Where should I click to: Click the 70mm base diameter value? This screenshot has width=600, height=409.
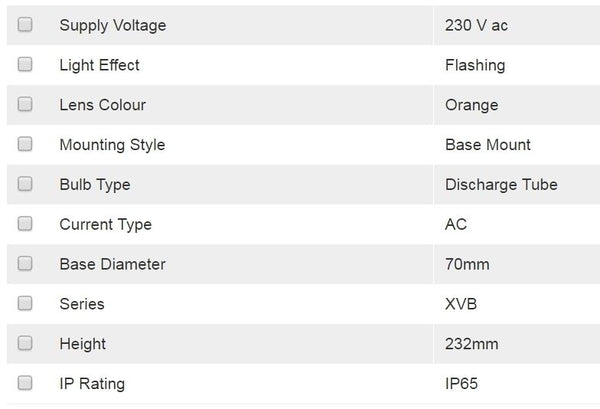468,264
